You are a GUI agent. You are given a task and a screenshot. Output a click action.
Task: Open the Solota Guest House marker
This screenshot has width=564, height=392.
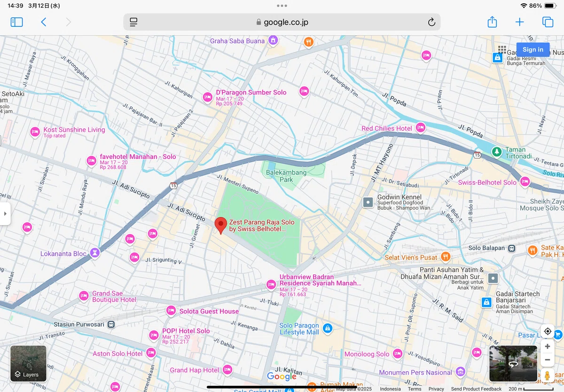pos(171,311)
